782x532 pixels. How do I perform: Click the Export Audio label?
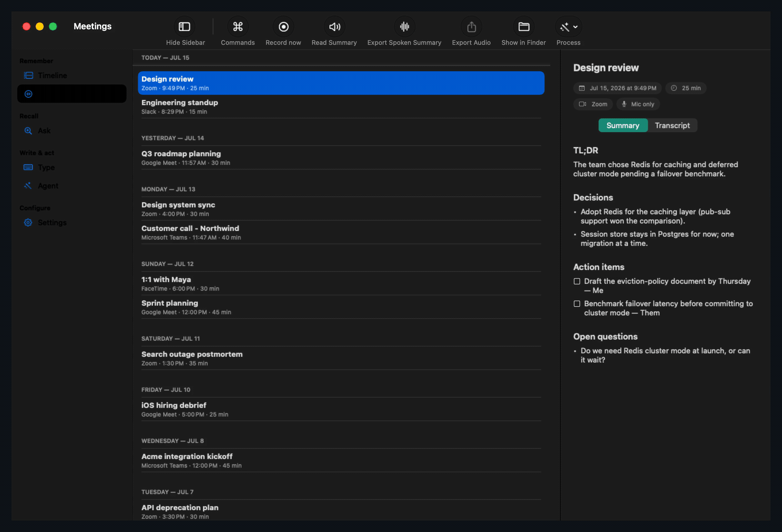471,43
